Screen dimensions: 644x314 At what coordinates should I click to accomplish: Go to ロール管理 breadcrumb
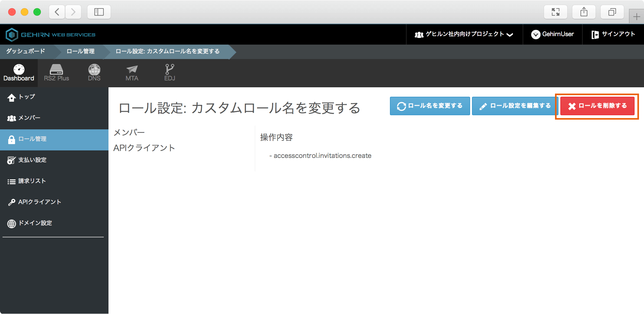point(80,51)
